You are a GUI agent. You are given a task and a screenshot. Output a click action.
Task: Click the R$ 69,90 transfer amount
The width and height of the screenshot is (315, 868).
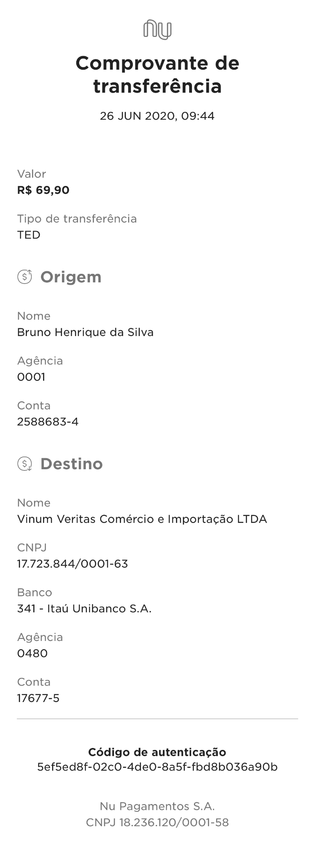pyautogui.click(x=43, y=190)
